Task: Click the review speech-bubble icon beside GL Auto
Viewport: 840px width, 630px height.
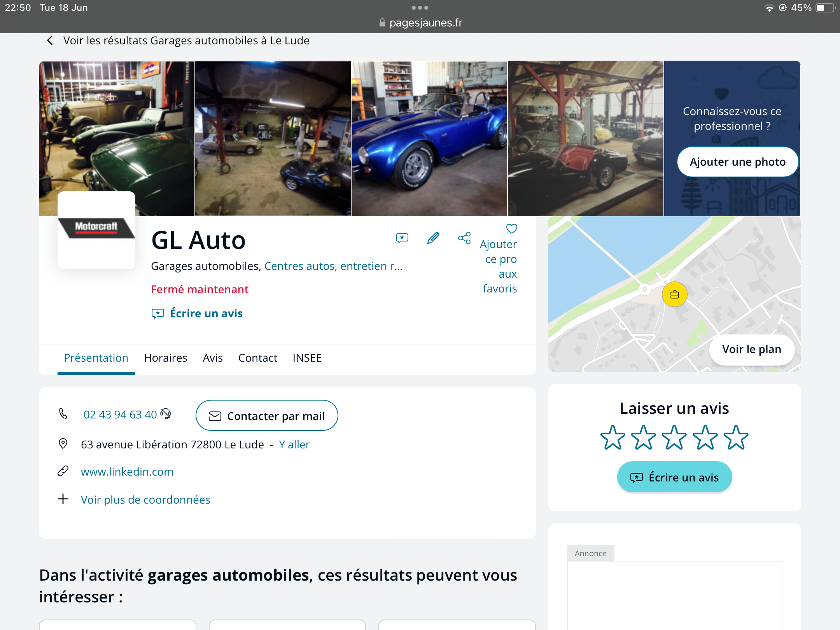Action: [402, 238]
